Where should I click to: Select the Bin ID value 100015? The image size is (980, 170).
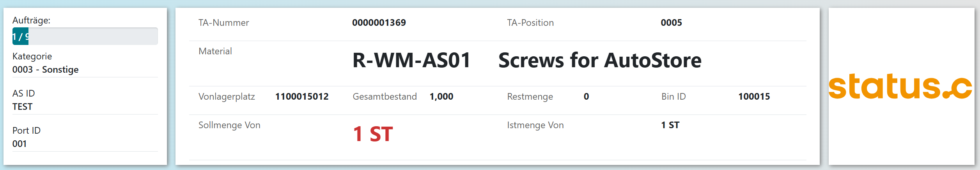[754, 97]
